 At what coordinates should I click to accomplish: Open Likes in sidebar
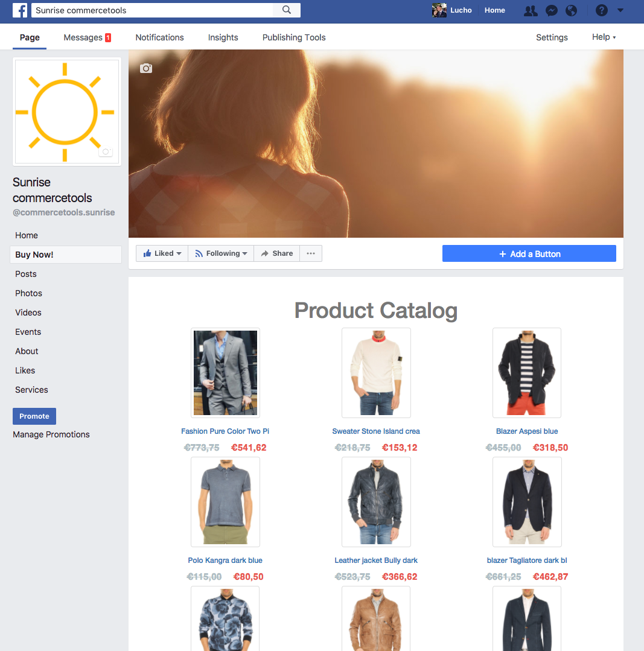[25, 370]
